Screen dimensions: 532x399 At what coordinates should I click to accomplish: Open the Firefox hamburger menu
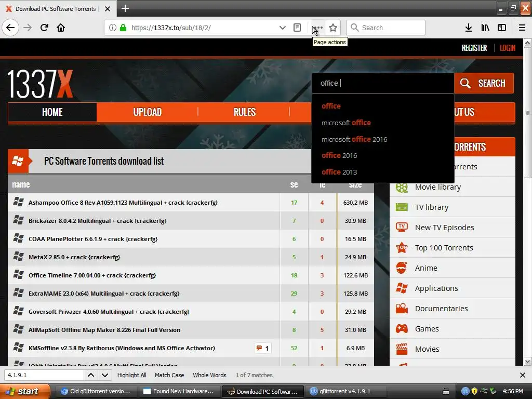[522, 28]
